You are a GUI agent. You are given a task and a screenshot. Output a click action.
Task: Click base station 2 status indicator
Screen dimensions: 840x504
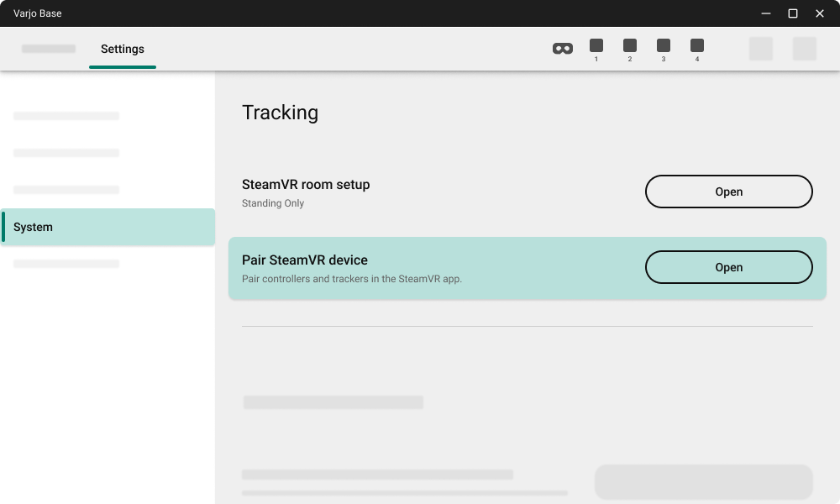[630, 44]
